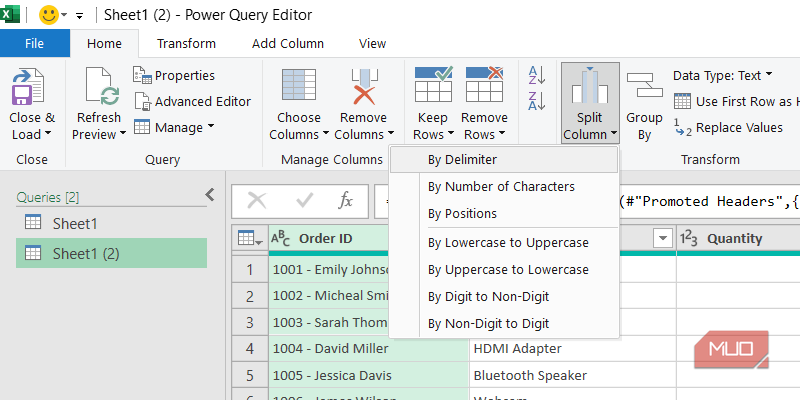
Task: Click the 'HDMI Adapter' cell
Action: click(572, 349)
